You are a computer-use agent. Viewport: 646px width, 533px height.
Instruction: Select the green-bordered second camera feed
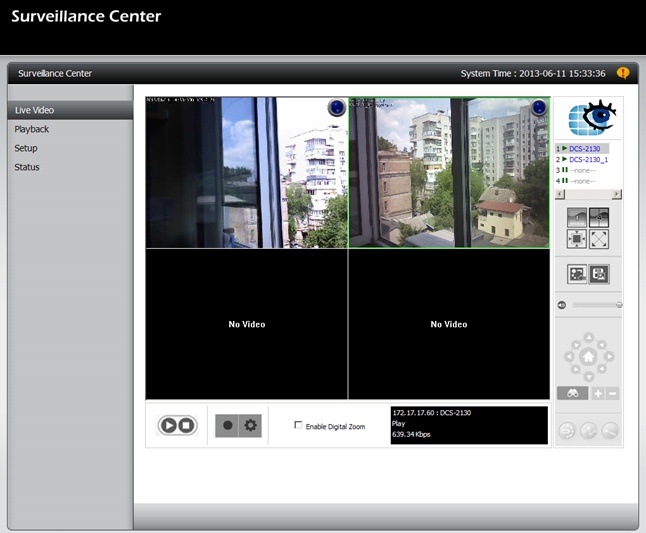pos(449,173)
